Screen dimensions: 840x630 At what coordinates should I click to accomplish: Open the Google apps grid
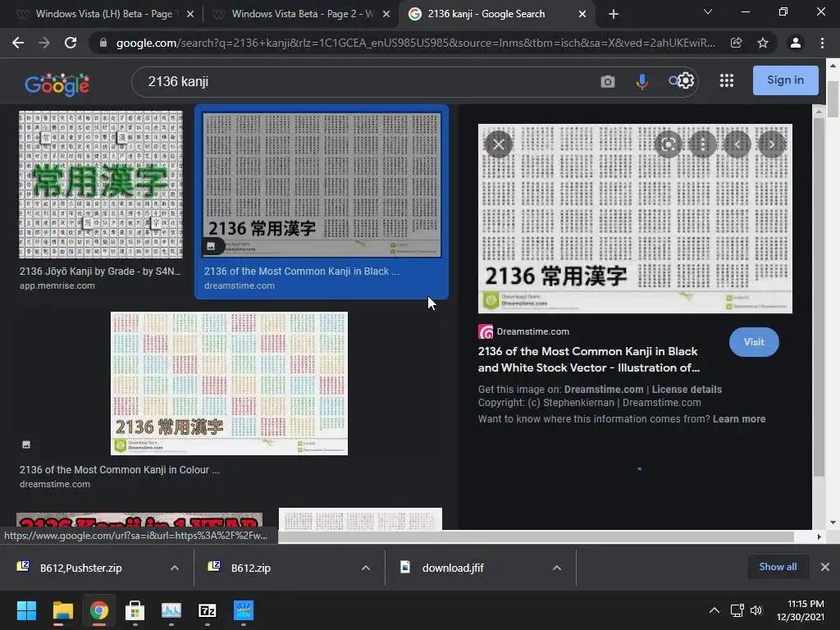(x=727, y=80)
